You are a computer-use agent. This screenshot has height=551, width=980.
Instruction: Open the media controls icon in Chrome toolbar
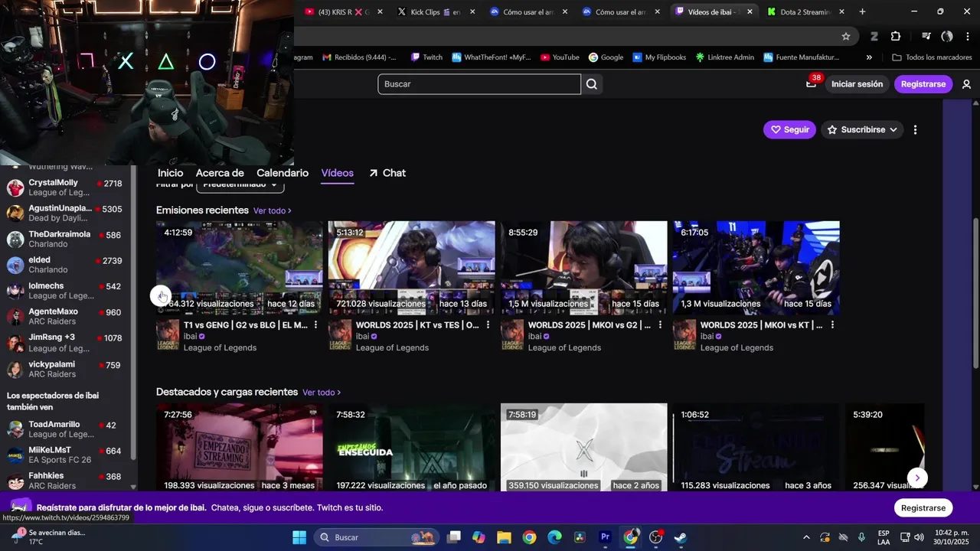coord(926,36)
